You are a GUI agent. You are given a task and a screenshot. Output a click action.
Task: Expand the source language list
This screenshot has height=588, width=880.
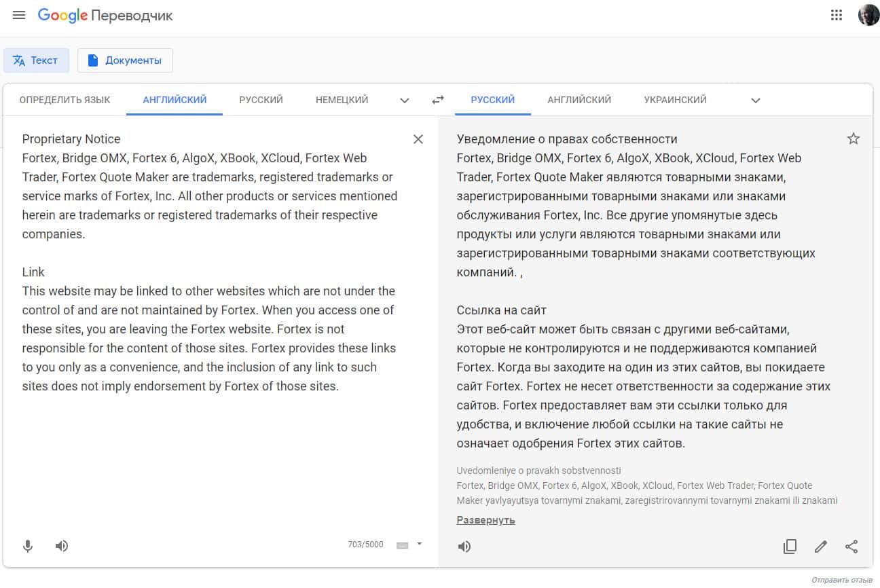coord(405,100)
